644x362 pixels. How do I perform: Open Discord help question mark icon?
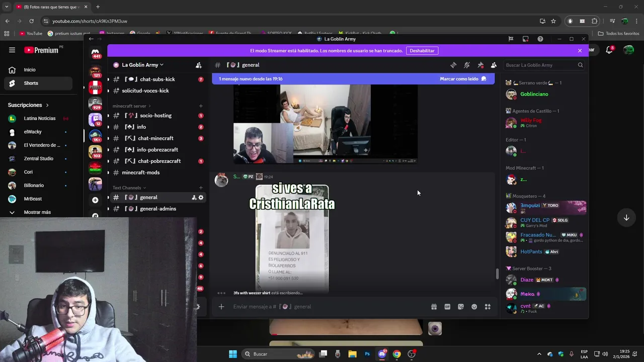tap(540, 39)
